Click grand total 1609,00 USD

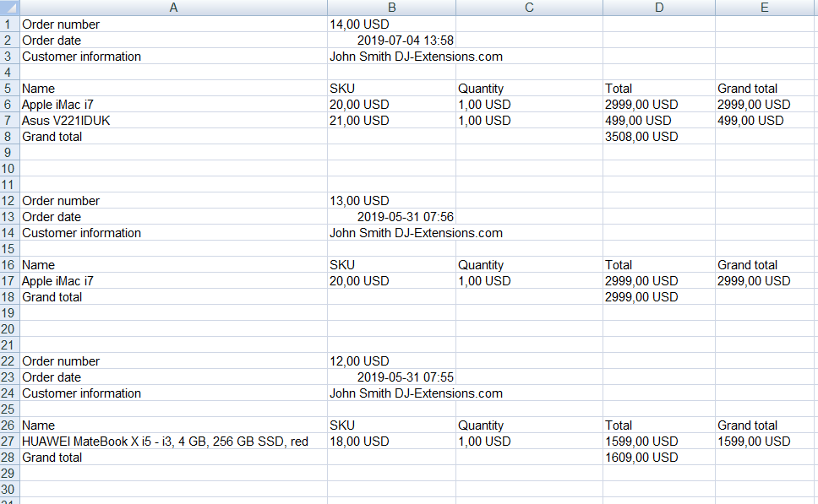659,458
